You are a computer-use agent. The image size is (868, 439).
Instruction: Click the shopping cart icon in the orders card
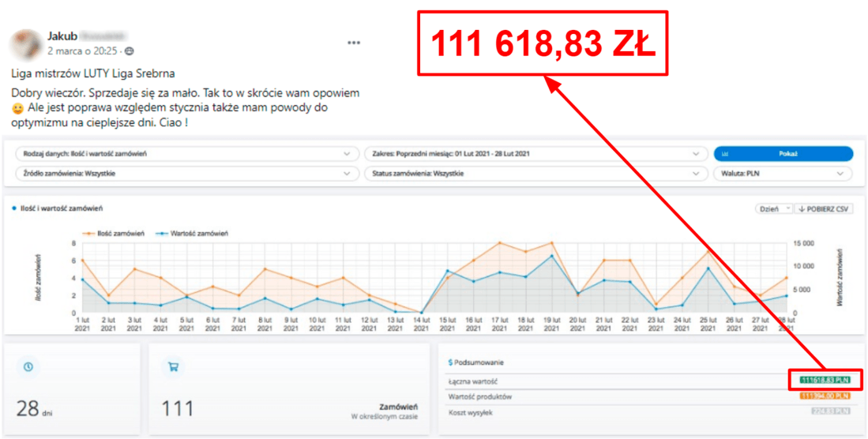pyautogui.click(x=172, y=366)
